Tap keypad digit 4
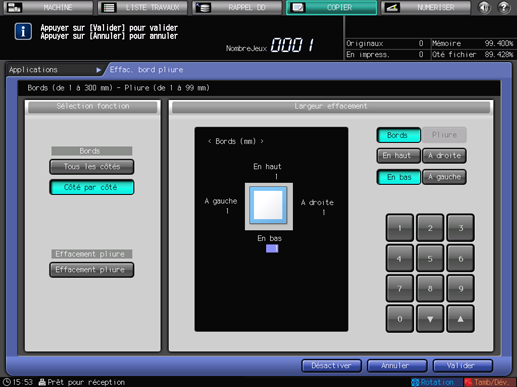The width and height of the screenshot is (517, 387). (400, 258)
